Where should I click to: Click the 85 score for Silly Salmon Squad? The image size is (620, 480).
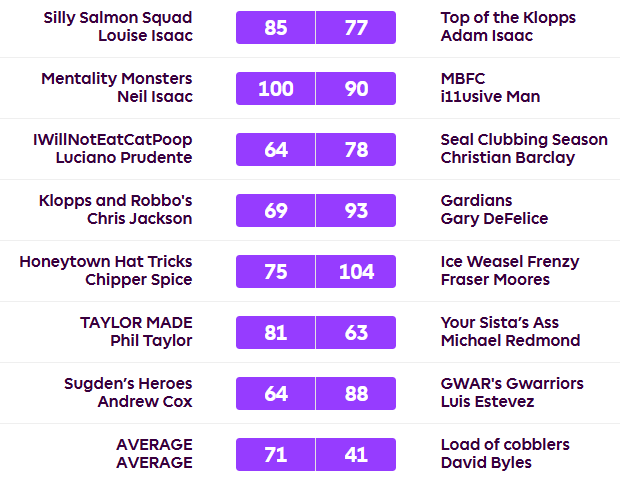[276, 28]
